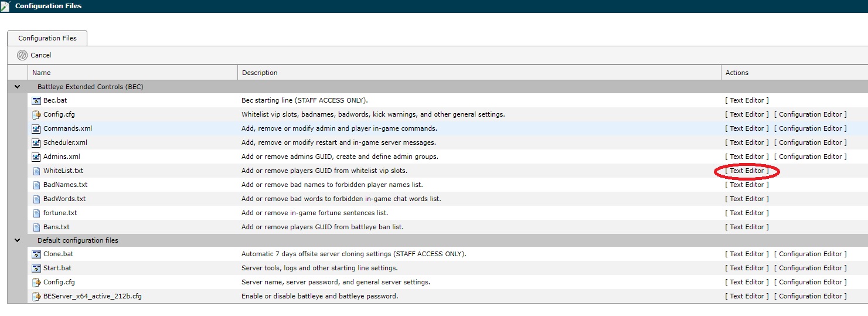The image size is (868, 316).
Task: Click the WhiteList.txt file icon
Action: pos(36,171)
